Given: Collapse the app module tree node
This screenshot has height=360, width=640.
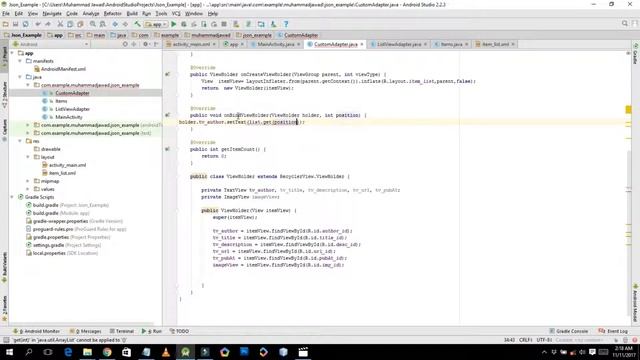Looking at the screenshot, I should (12, 53).
